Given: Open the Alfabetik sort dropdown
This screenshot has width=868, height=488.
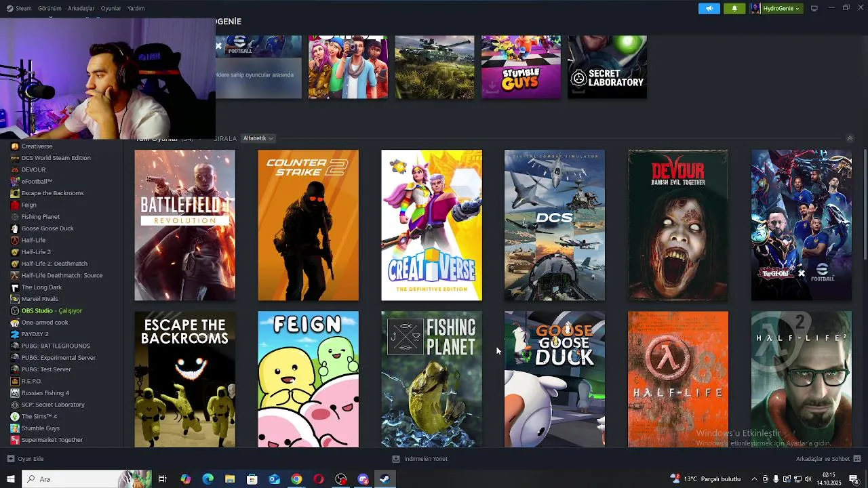Looking at the screenshot, I should 258,138.
